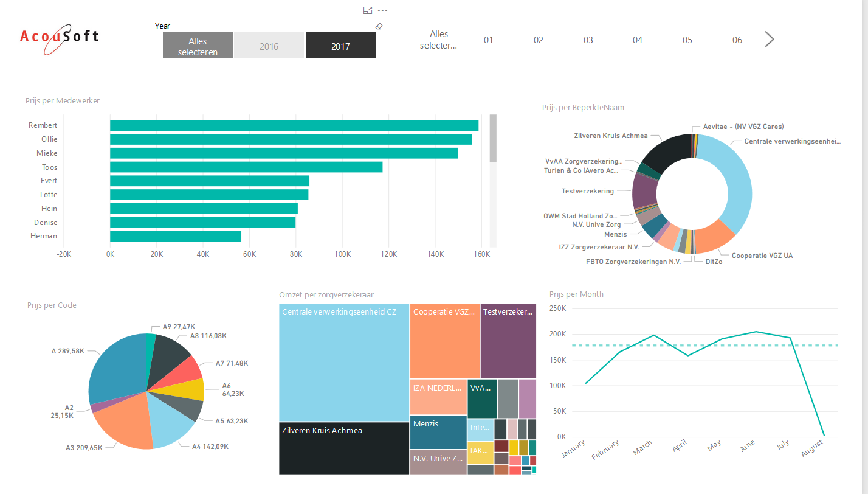Click the March peak on the line chart
Image resolution: width=868 pixels, height=494 pixels.
653,335
